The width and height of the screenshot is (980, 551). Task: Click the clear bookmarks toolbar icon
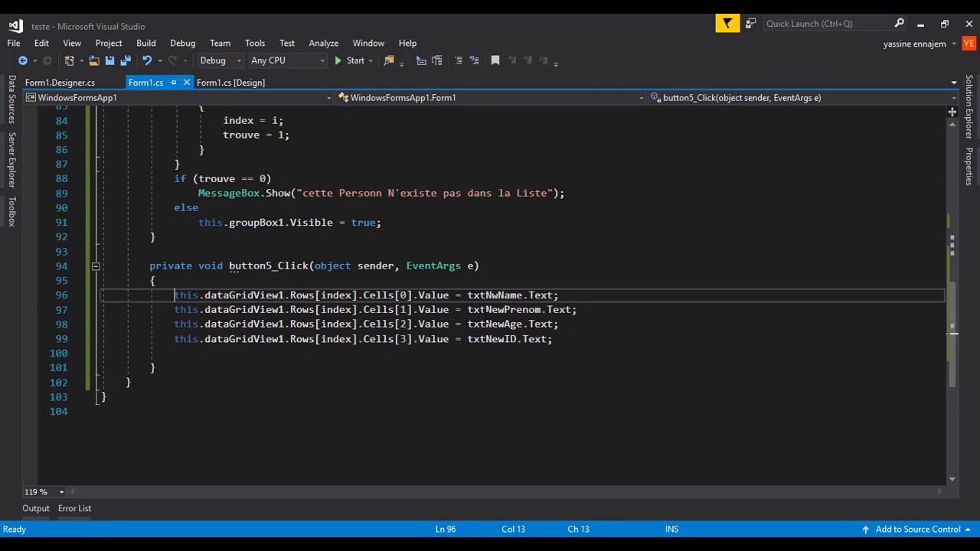tap(544, 60)
